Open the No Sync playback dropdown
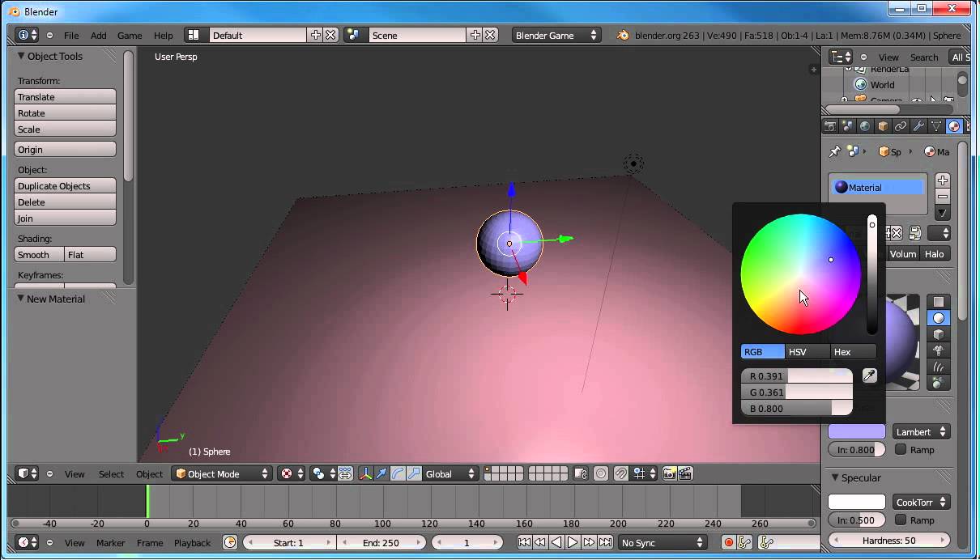Viewport: 980px width, 560px height. pyautogui.click(x=663, y=542)
